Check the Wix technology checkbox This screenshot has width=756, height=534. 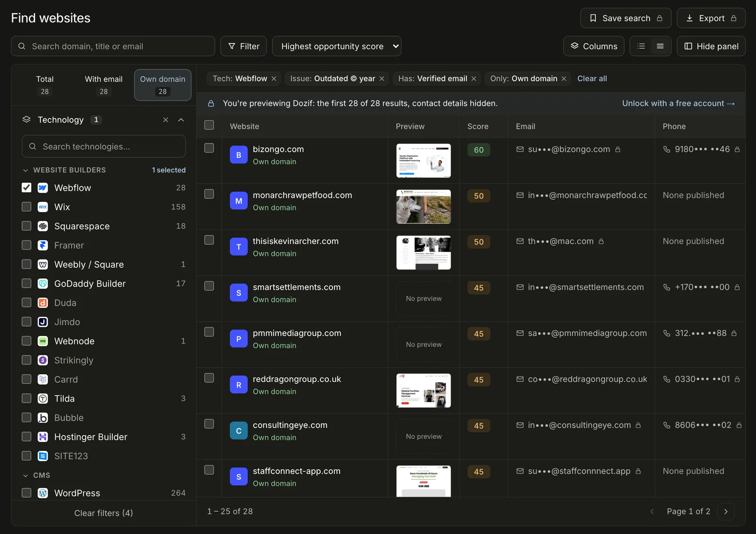coord(26,207)
